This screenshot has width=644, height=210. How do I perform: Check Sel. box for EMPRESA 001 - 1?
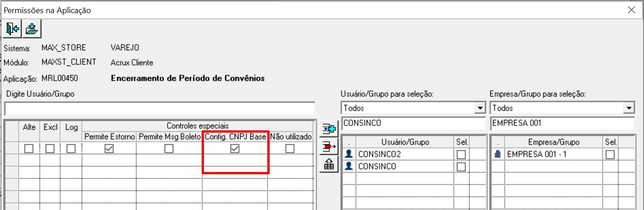coord(610,155)
